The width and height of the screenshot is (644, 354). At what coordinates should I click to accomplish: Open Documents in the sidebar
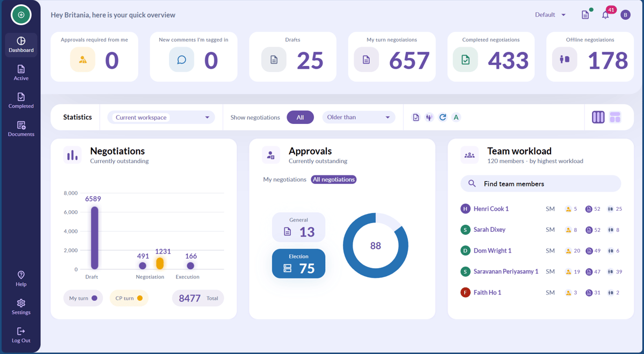(x=21, y=129)
